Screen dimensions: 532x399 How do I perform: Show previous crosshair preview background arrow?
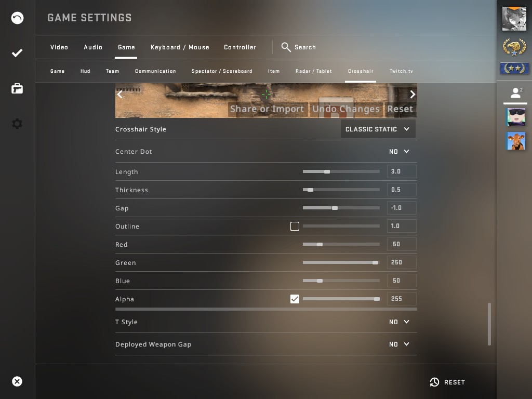click(120, 95)
